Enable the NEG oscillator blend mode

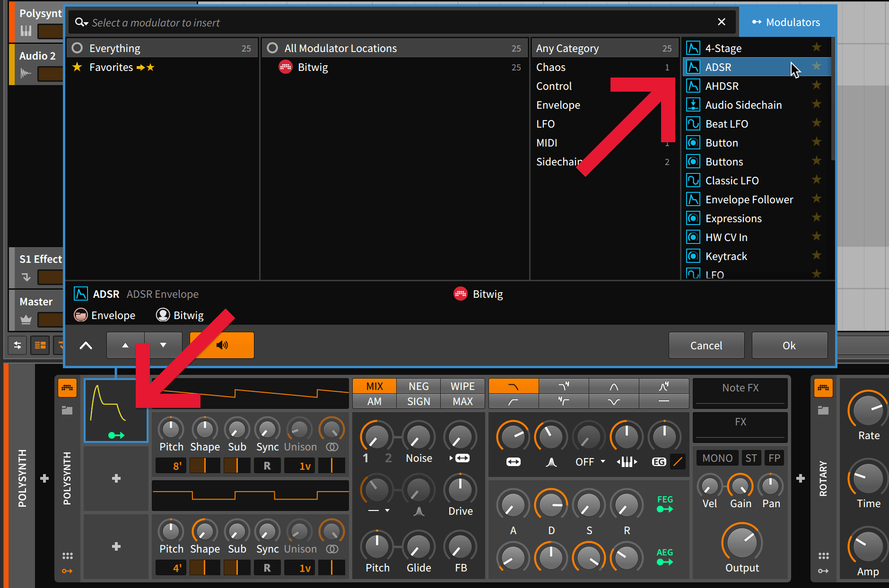click(418, 386)
